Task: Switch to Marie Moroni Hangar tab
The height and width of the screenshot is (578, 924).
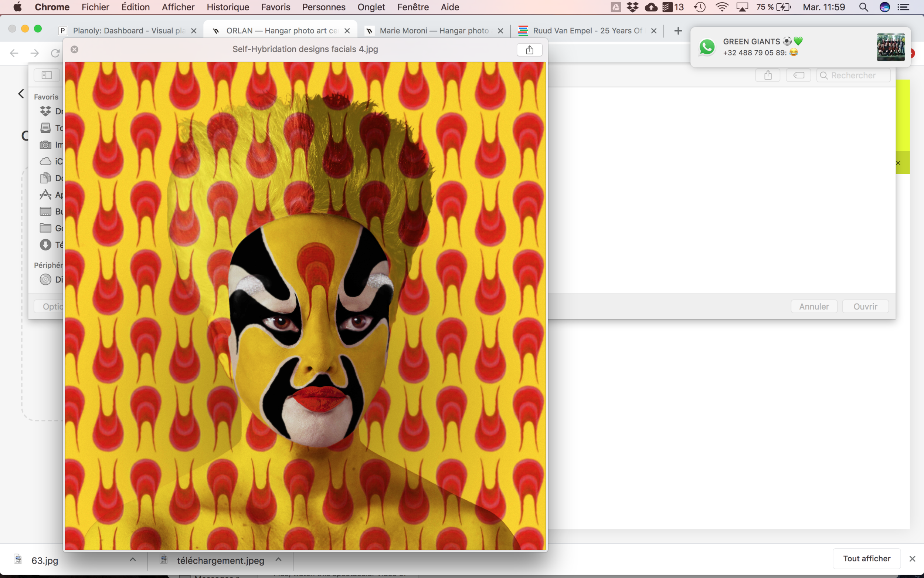Action: (434, 31)
